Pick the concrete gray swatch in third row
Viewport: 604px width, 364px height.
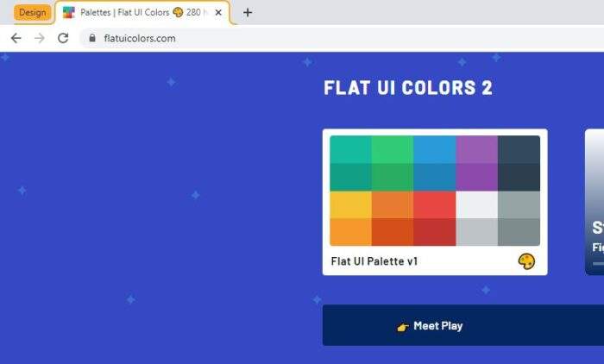[519, 205]
